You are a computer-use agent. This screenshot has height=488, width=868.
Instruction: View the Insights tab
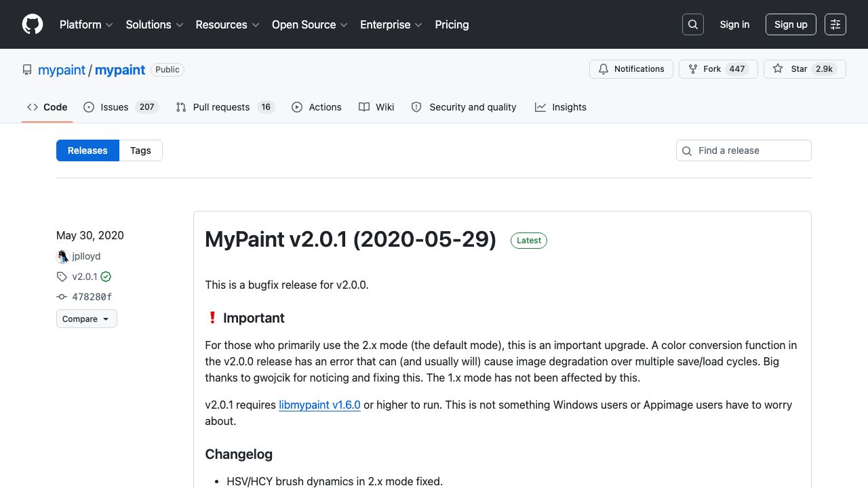coord(561,107)
